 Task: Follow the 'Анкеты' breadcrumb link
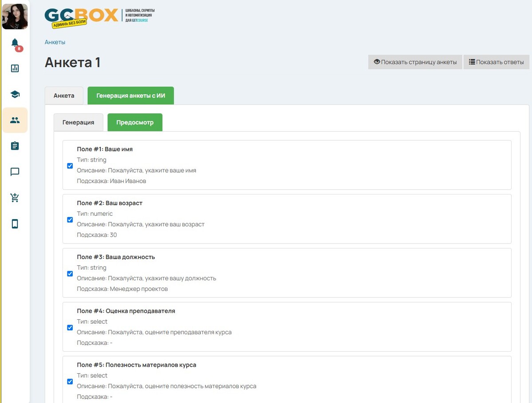[55, 42]
